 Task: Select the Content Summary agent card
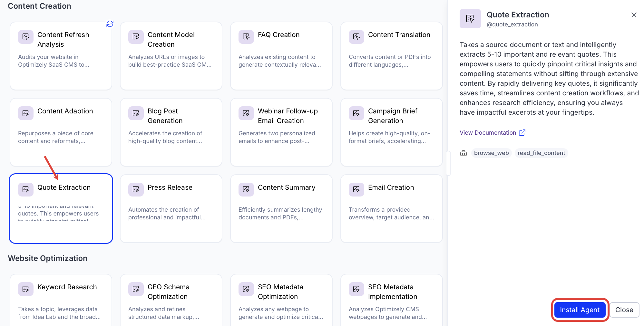281,208
